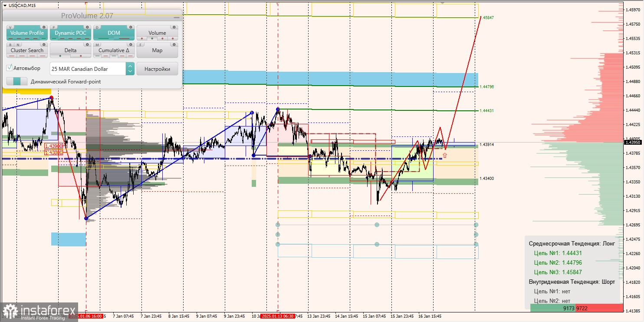Toggle the Volume Profile indicator
644x322 pixels.
pyautogui.click(x=27, y=33)
